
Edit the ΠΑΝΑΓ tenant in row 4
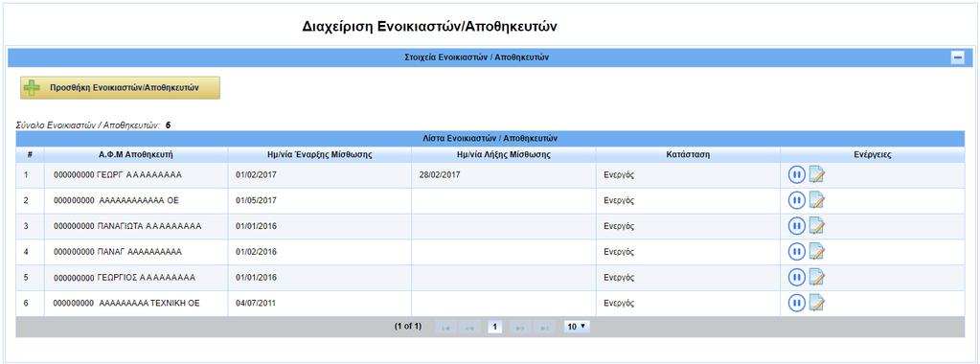tap(816, 251)
